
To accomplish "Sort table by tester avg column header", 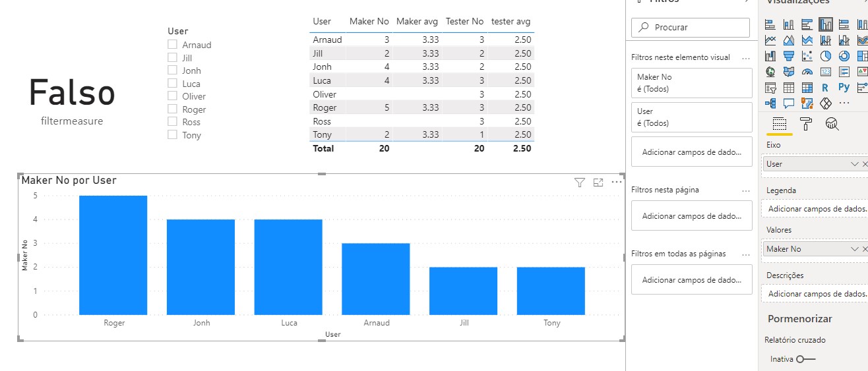I will pyautogui.click(x=511, y=22).
